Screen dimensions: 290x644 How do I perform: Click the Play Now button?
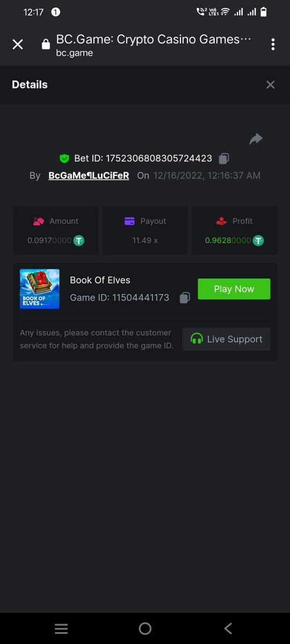coord(234,289)
